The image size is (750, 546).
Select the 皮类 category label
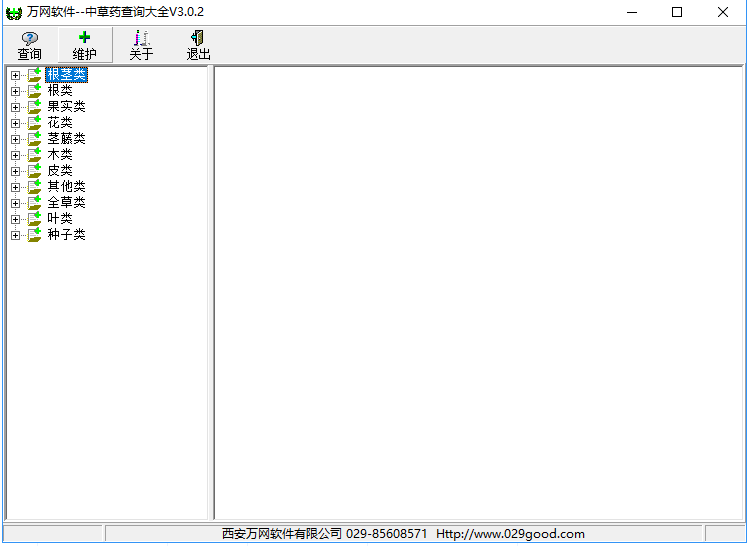[60, 170]
